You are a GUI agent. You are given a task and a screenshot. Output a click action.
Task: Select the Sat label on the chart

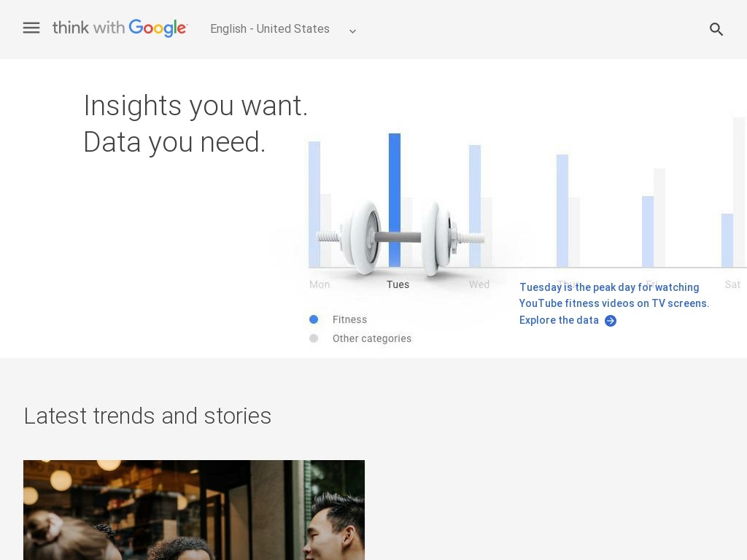click(x=732, y=284)
